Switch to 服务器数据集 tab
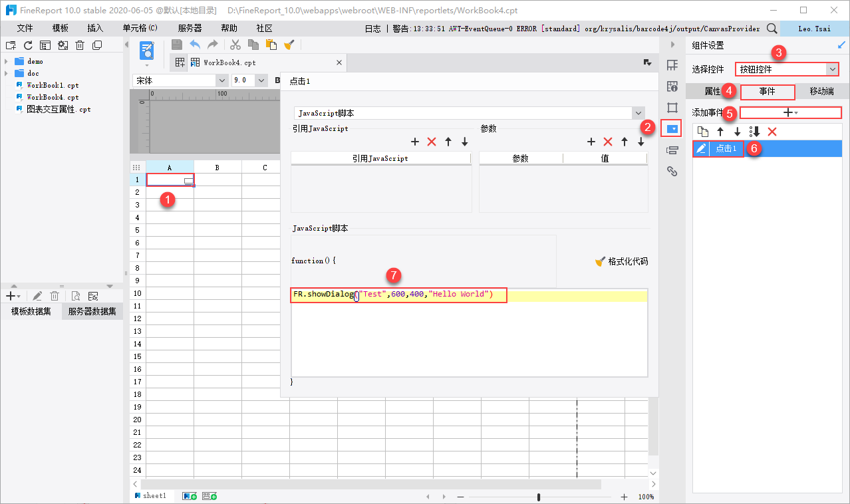This screenshot has height=504, width=850. click(x=92, y=312)
